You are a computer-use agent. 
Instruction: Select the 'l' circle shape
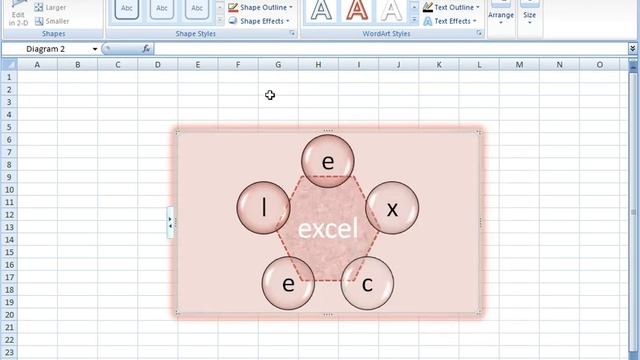(x=264, y=208)
